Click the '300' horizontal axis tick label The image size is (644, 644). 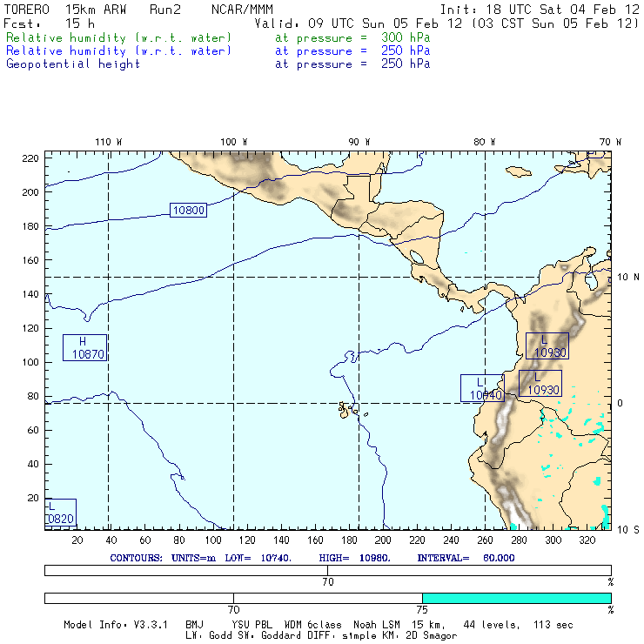pos(553,540)
